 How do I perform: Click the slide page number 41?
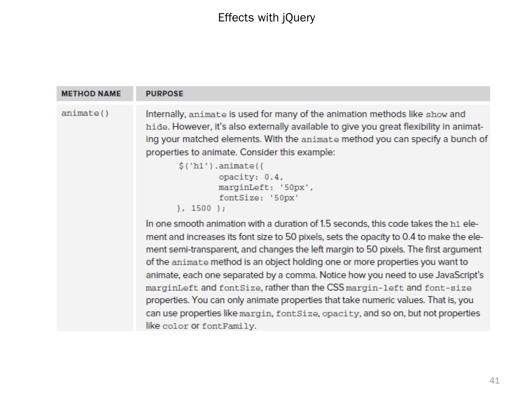tap(494, 381)
